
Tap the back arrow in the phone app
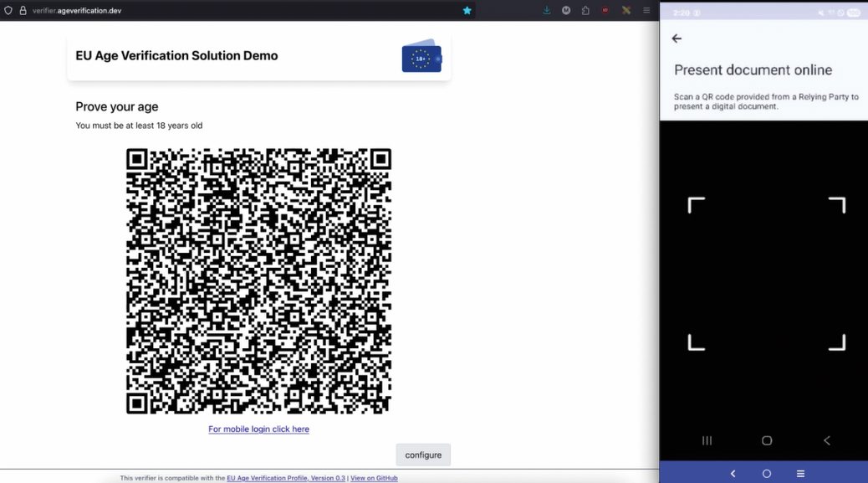click(677, 39)
